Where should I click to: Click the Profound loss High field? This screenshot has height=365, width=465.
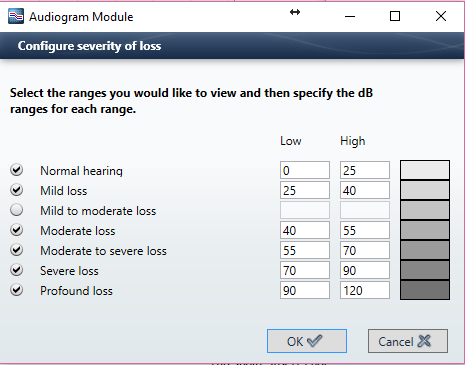365,290
